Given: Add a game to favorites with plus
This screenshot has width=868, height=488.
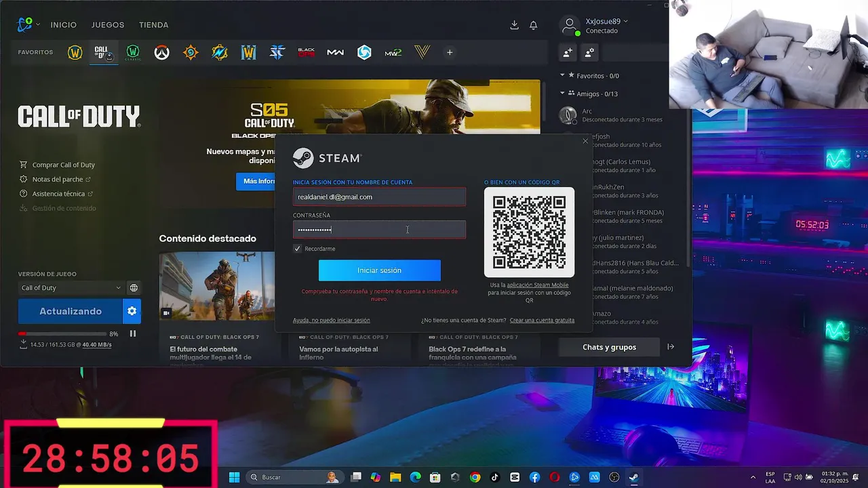Looking at the screenshot, I should pos(450,52).
